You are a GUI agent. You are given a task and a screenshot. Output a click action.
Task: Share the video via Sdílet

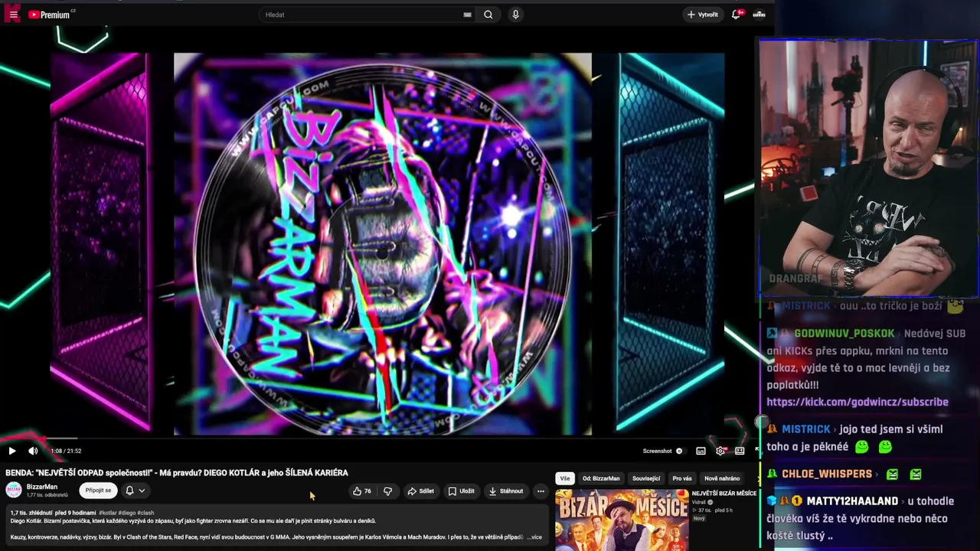(x=421, y=491)
